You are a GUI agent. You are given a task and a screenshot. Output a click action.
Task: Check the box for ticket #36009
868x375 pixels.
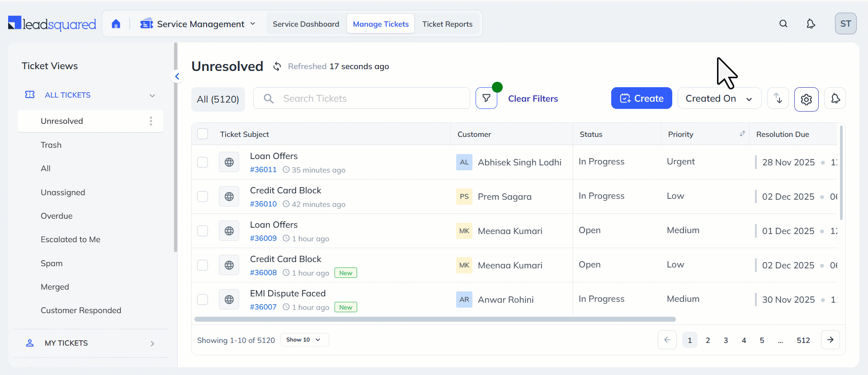click(x=203, y=231)
